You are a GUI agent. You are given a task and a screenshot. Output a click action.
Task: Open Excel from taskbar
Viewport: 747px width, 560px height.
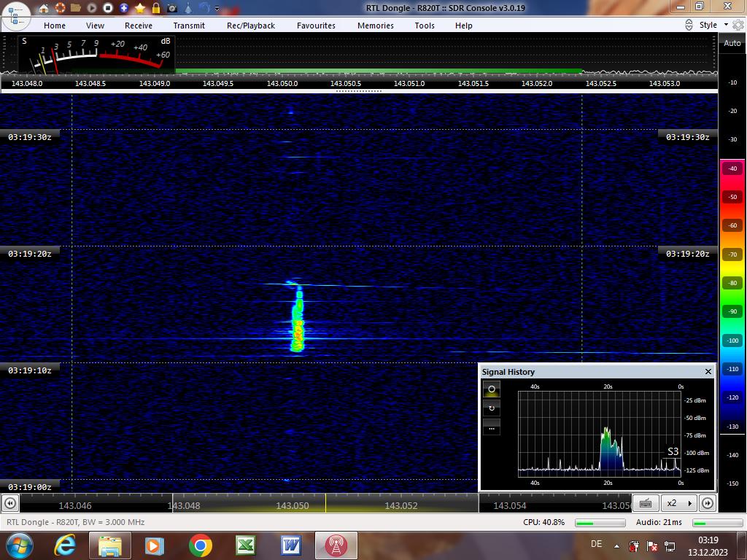(246, 545)
